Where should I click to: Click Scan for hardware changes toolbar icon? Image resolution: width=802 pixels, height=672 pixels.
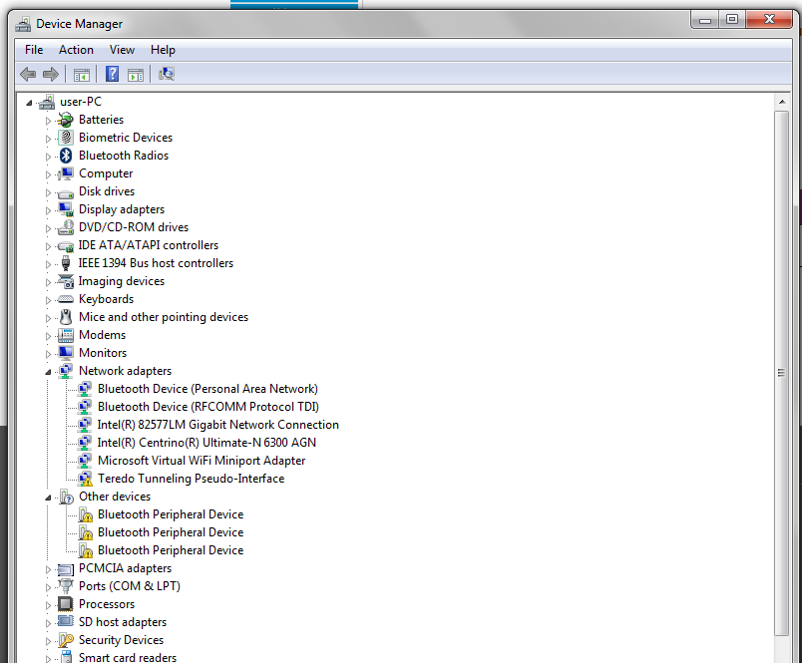coord(167,74)
